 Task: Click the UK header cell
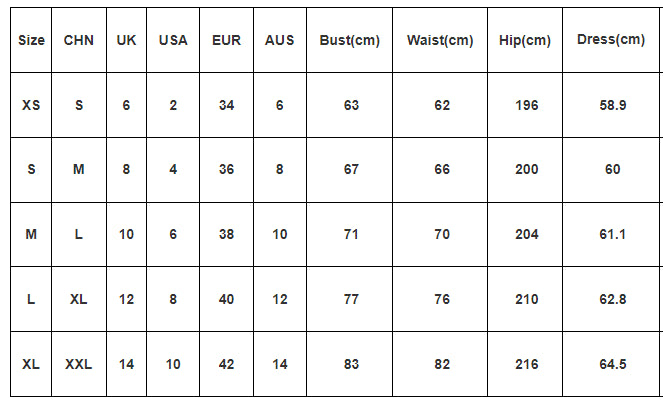pos(126,40)
